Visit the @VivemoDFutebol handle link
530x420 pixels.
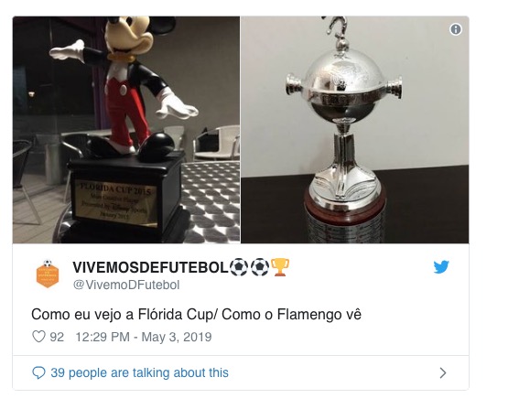pos(126,285)
